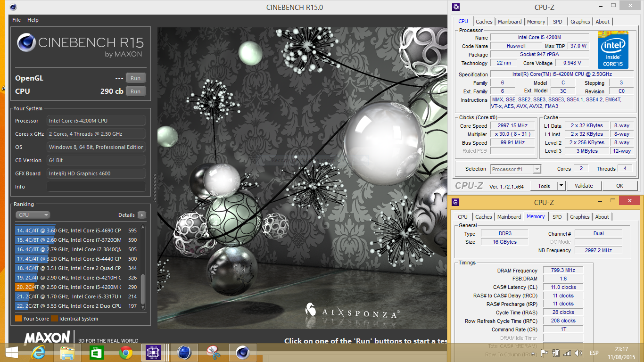Open the CPU ranking type dropdown
This screenshot has height=362, width=644.
33,215
